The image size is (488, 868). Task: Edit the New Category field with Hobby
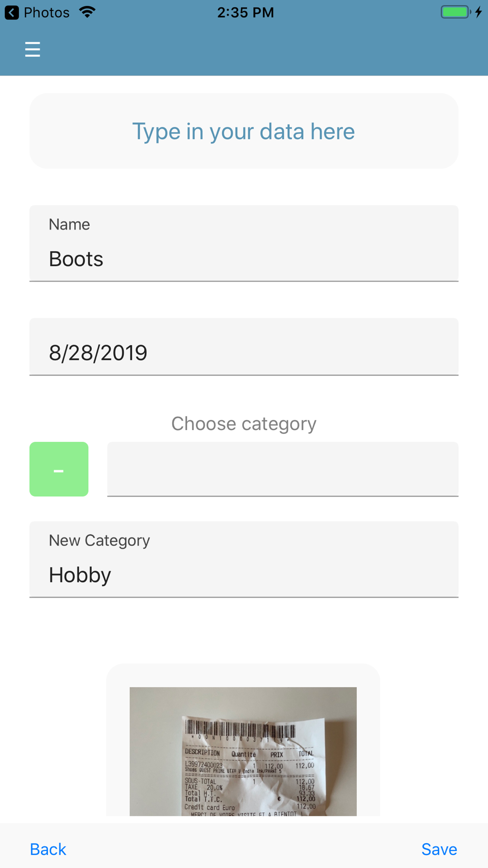pos(244,559)
